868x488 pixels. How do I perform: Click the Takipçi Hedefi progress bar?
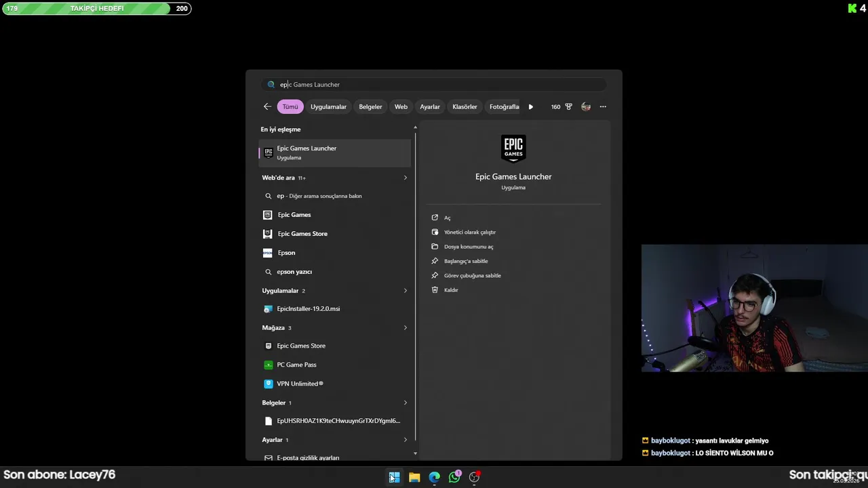coord(96,9)
